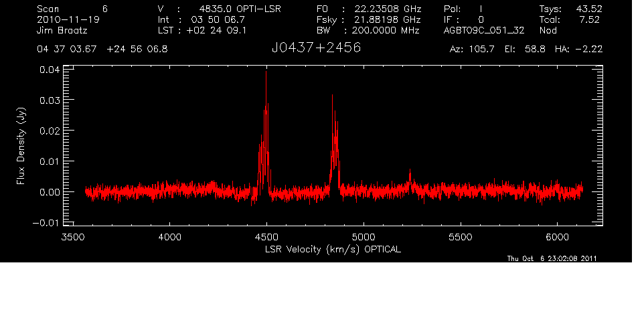Click the y-axis tick label 0.01

[x=50, y=161]
